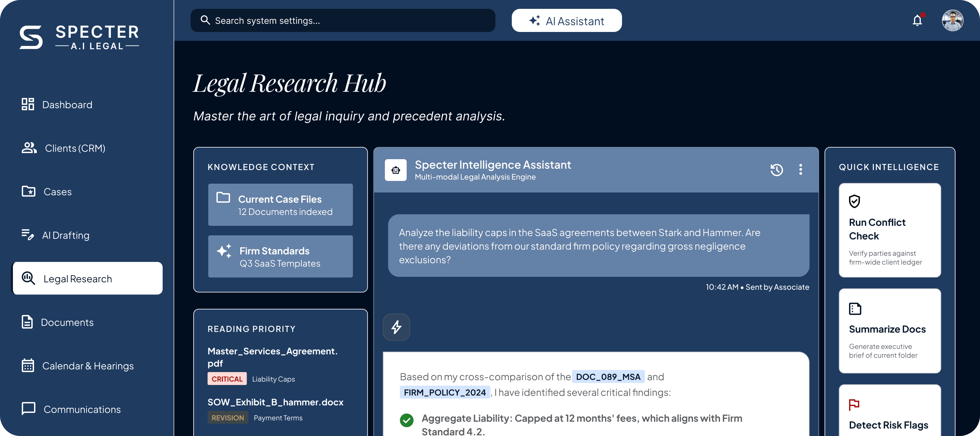Viewport: 980px width, 436px height.
Task: Click the 'QUICK INTELLIGENCE' heading
Action: (x=889, y=167)
